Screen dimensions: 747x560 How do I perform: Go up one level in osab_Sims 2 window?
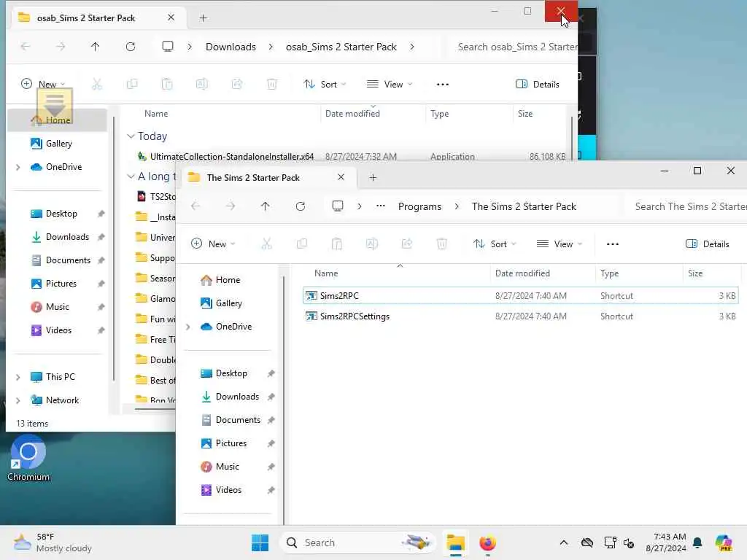tap(96, 47)
